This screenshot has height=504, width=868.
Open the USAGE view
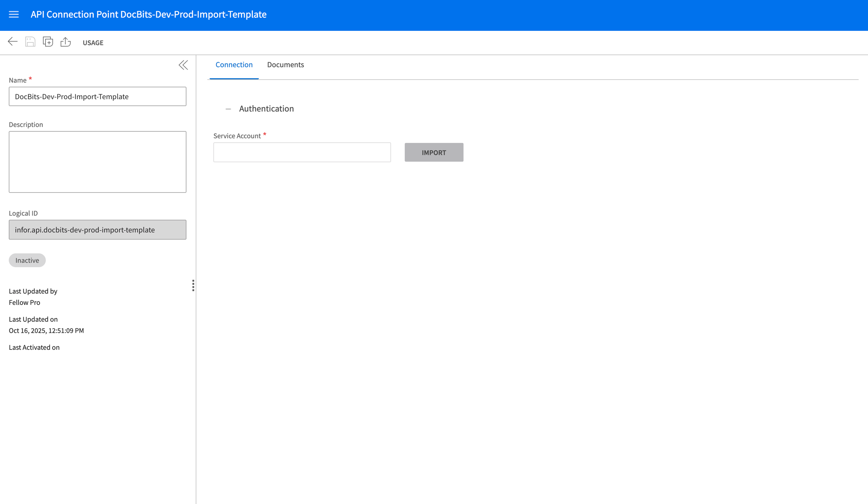coord(93,43)
